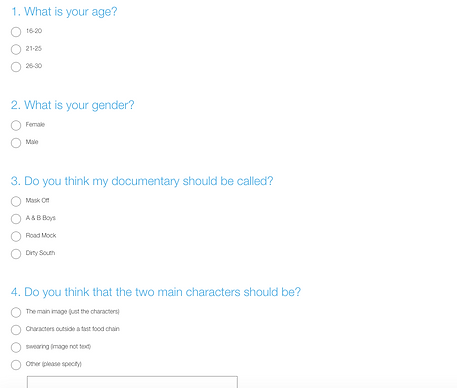This screenshot has width=457, height=388.
Task: Select Male as gender
Action: [x=16, y=143]
